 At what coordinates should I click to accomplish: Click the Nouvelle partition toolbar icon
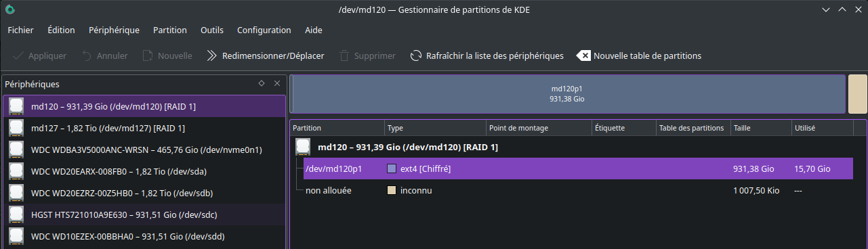tap(148, 55)
